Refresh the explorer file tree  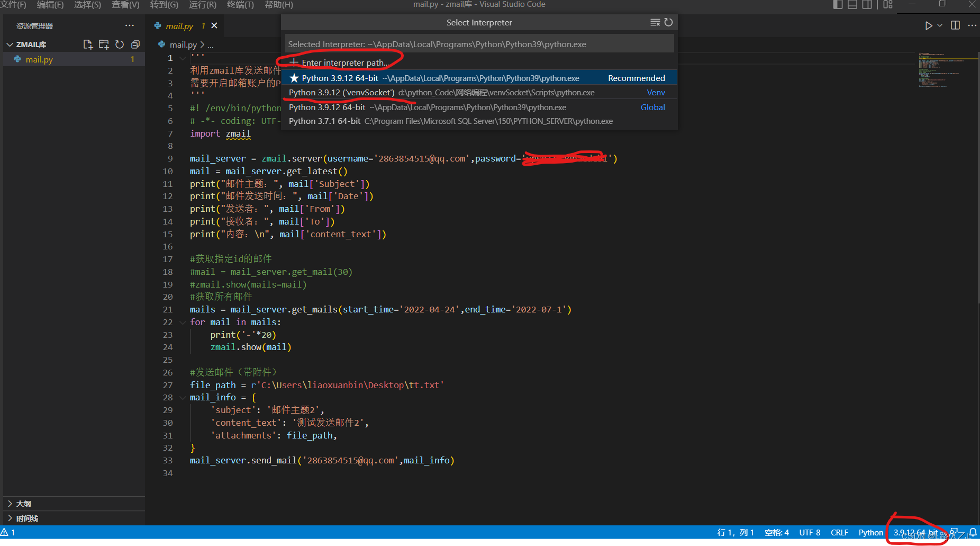120,44
